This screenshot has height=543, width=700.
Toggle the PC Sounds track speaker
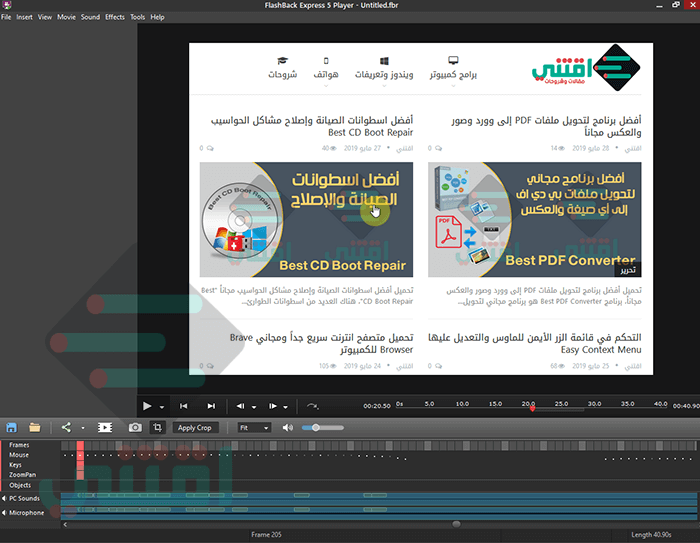coord(4,498)
